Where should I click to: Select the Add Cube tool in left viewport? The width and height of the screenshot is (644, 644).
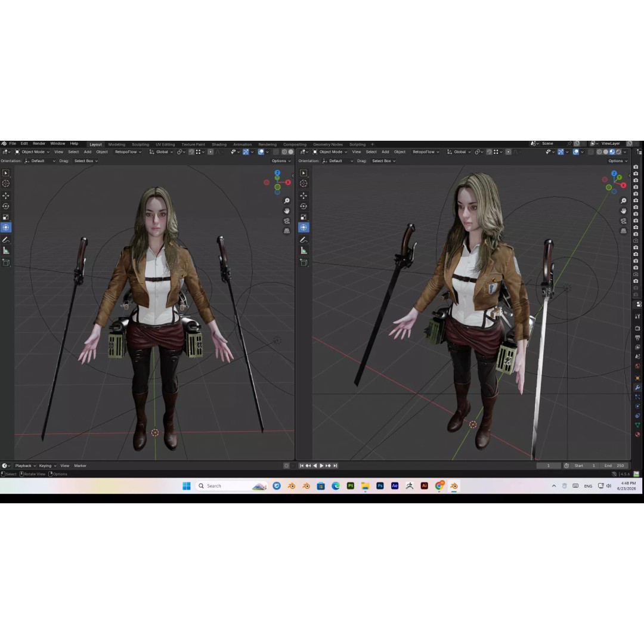point(6,262)
